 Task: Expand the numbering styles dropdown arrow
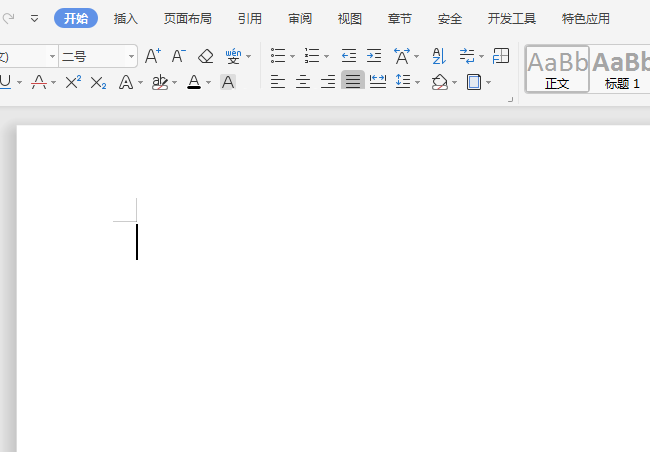click(327, 56)
